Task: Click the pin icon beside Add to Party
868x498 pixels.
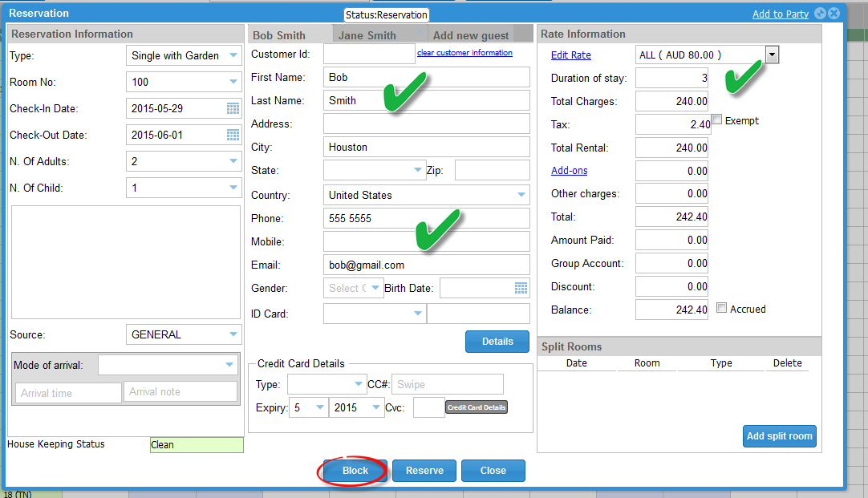Action: click(x=819, y=14)
